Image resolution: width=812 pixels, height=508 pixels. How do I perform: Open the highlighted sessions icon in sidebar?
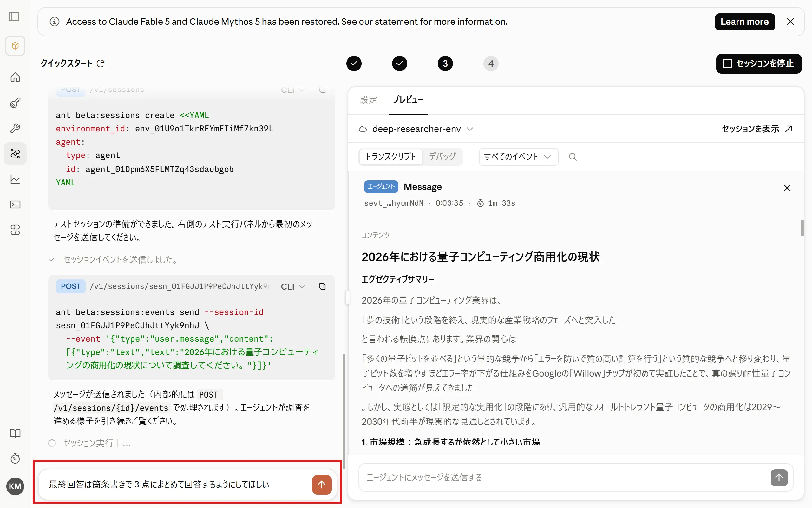[15, 154]
